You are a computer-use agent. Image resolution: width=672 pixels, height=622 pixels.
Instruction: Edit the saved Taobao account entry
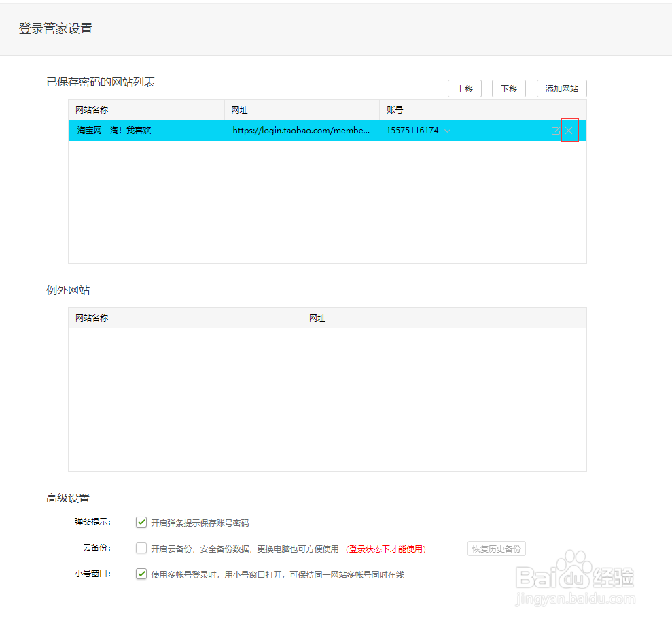556,131
